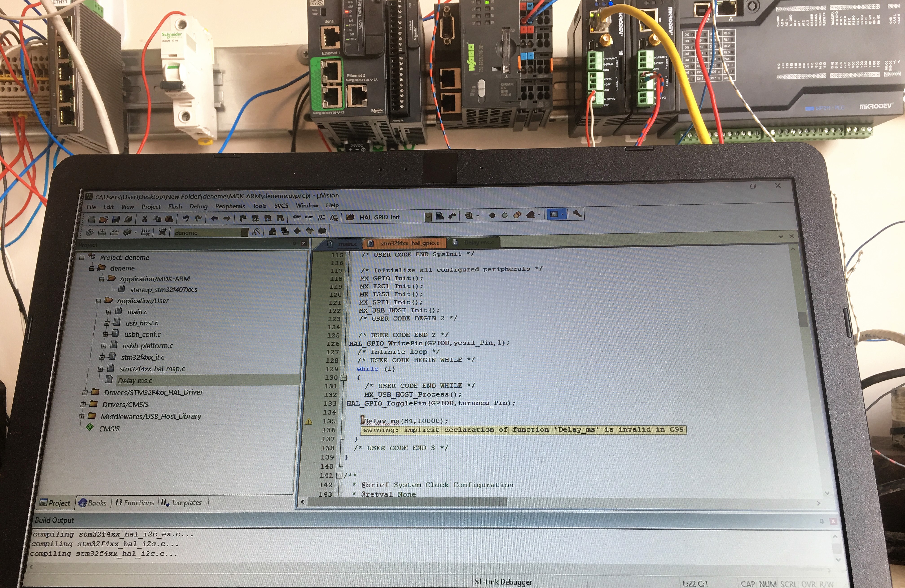Image resolution: width=905 pixels, height=588 pixels.
Task: Click the Configuration wrench icon
Action: coord(577,214)
